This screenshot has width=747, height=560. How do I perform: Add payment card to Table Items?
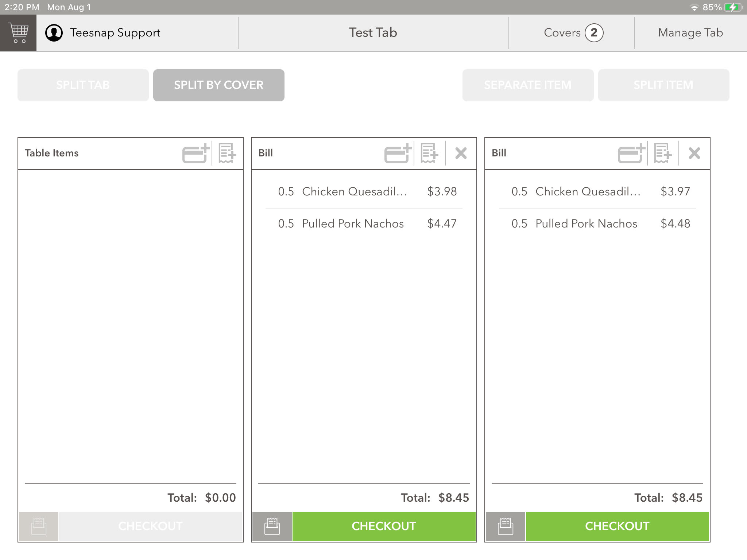(196, 153)
